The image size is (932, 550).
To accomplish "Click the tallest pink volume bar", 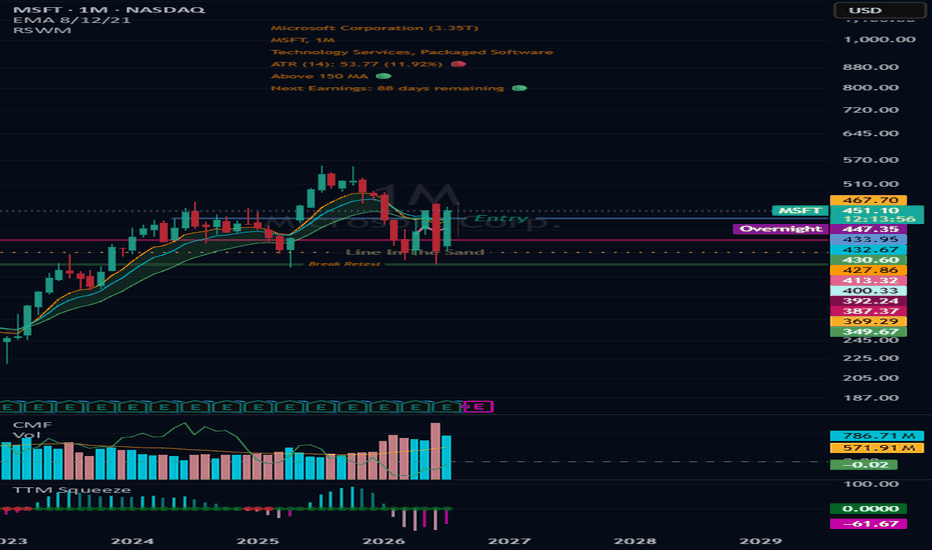I will (x=436, y=451).
